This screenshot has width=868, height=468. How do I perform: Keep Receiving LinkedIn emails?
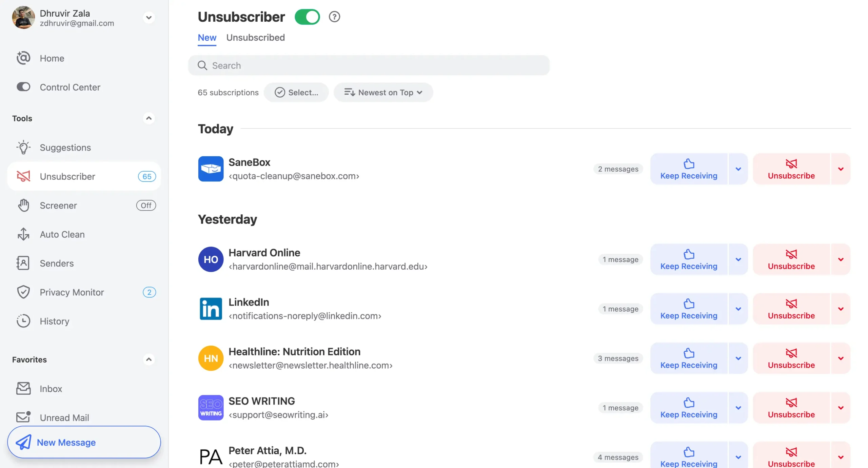pyautogui.click(x=689, y=309)
